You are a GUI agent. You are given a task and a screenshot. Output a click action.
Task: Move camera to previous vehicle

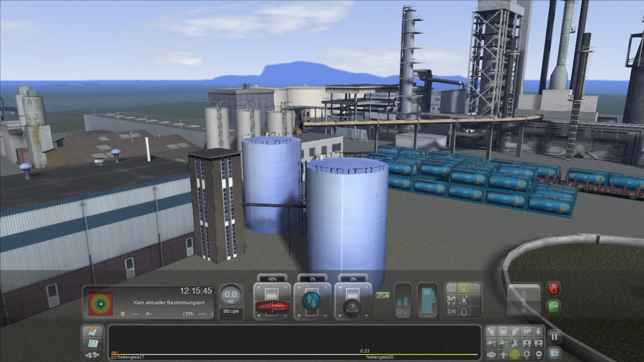point(526,343)
